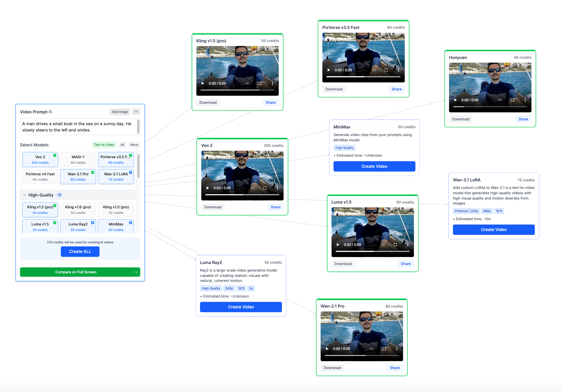Play the Wan-2.1 Pro video

click(327, 349)
